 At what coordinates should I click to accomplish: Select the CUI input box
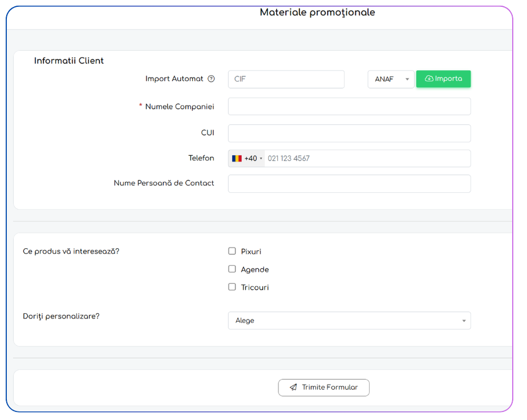pos(349,133)
